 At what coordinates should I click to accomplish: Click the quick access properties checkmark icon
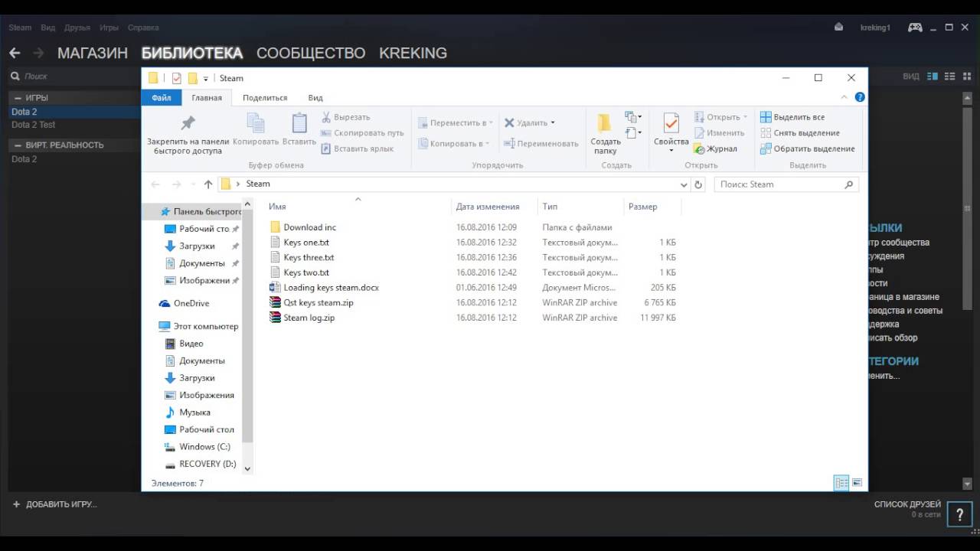[x=177, y=78]
